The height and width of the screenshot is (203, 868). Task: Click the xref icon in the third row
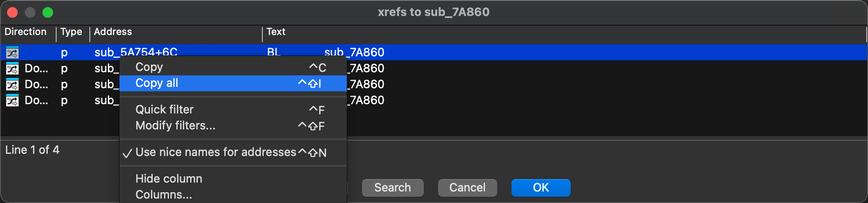pyautogui.click(x=12, y=85)
